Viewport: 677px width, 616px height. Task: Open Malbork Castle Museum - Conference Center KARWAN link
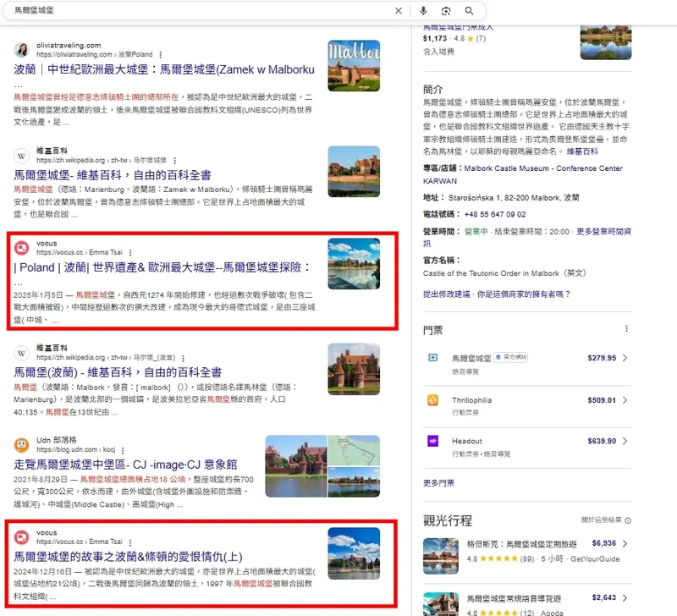point(522,174)
